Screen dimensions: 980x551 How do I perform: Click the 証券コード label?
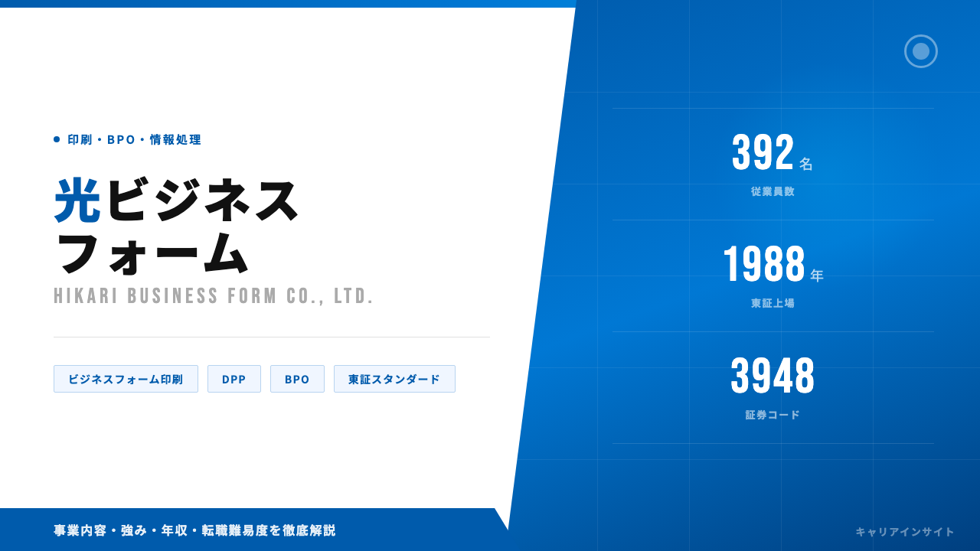point(773,415)
